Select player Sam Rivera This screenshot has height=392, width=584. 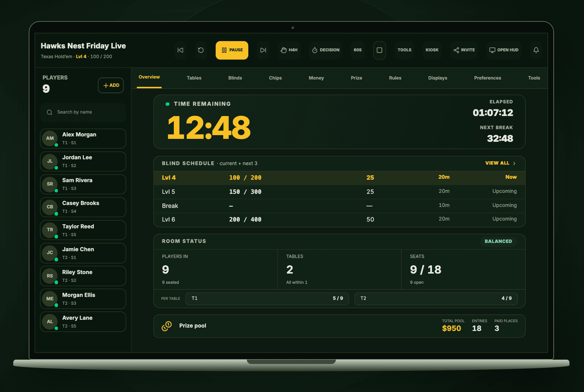[x=83, y=185]
